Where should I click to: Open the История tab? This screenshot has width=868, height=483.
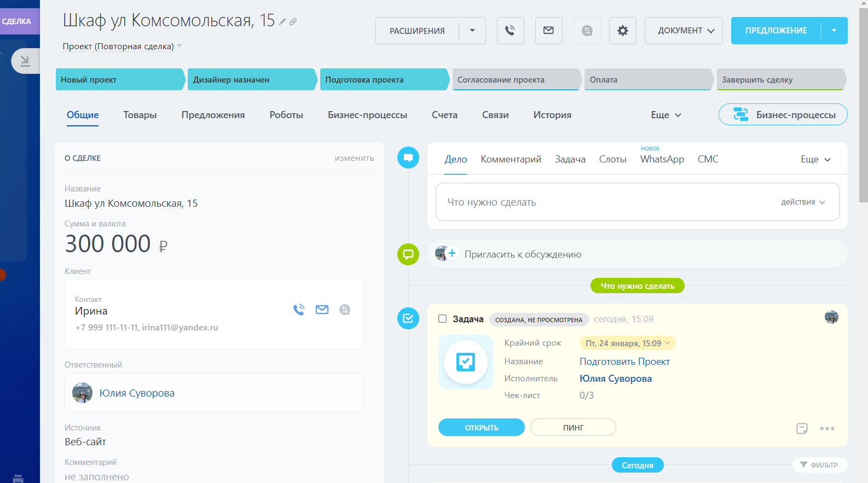(x=552, y=115)
